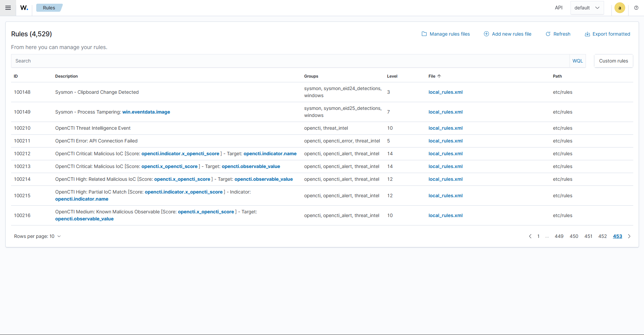Go to previous page arrow
644x335 pixels.
pos(530,236)
